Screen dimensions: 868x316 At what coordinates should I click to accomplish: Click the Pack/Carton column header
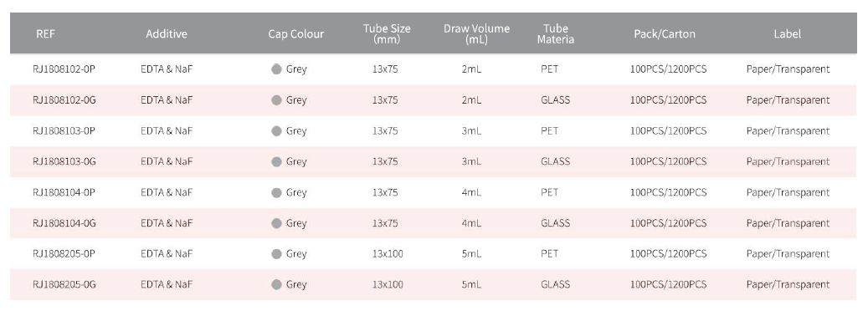(x=665, y=33)
